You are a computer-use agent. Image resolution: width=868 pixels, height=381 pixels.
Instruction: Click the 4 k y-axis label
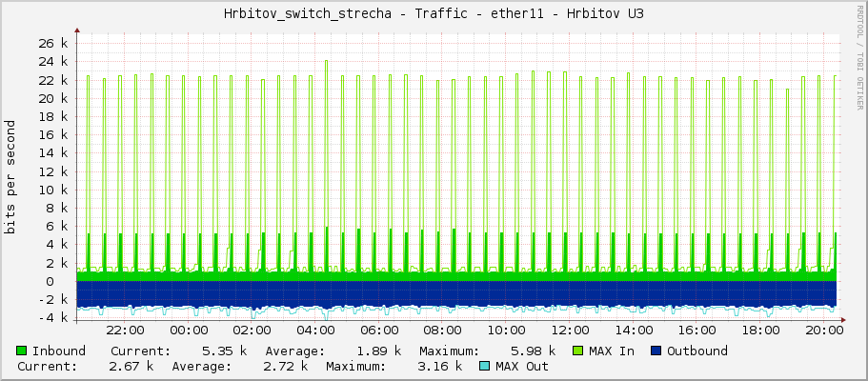point(58,244)
